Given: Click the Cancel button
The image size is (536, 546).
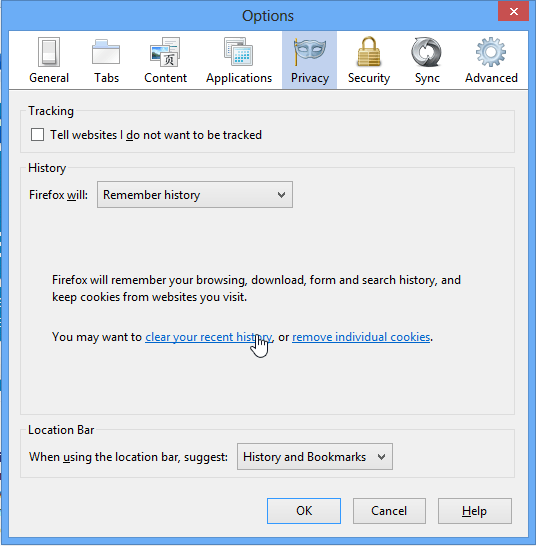Looking at the screenshot, I should tap(389, 511).
